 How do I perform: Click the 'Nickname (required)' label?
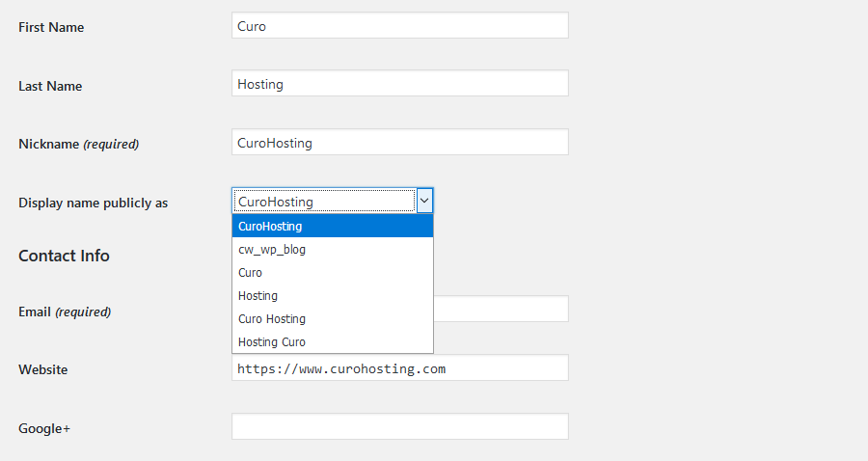coord(79,144)
